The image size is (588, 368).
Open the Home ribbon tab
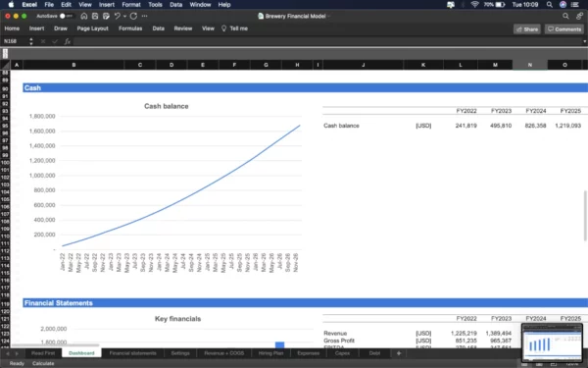click(12, 28)
